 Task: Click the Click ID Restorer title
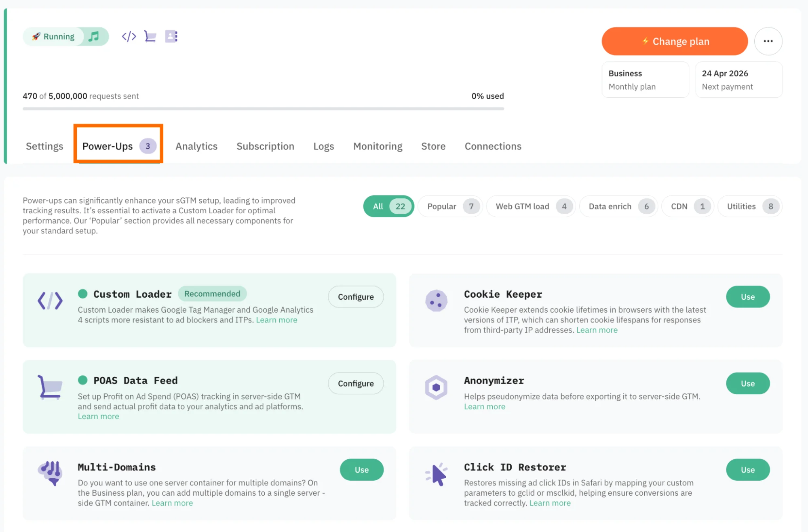(x=515, y=467)
